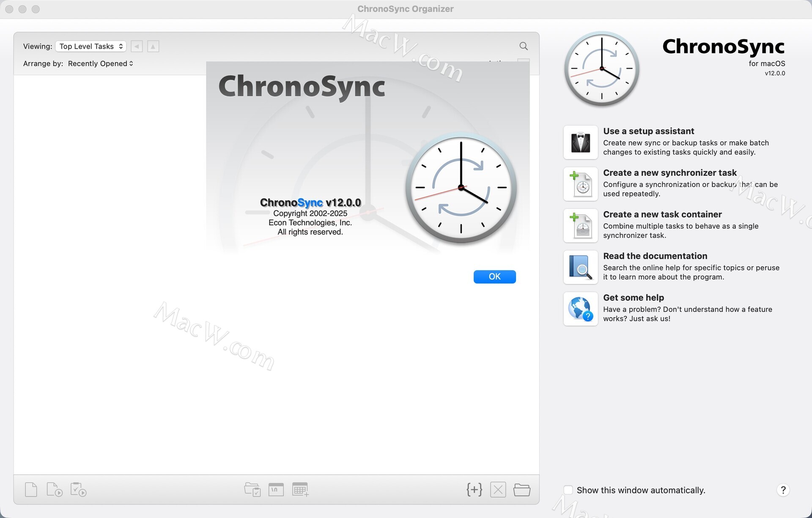Click the checklist clipboard run icon
This screenshot has width=812, height=518.
78,490
